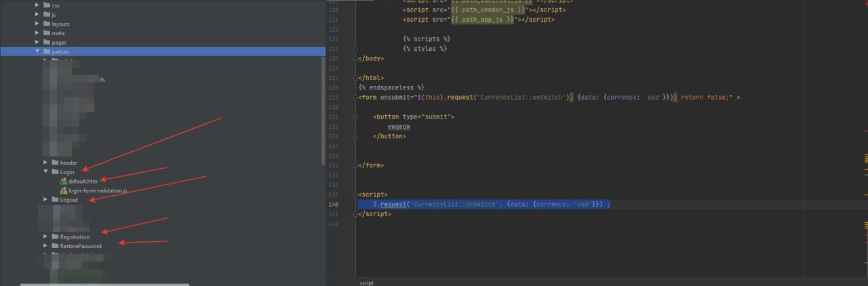Click the js folder icon
The width and height of the screenshot is (868, 286).
(x=46, y=14)
